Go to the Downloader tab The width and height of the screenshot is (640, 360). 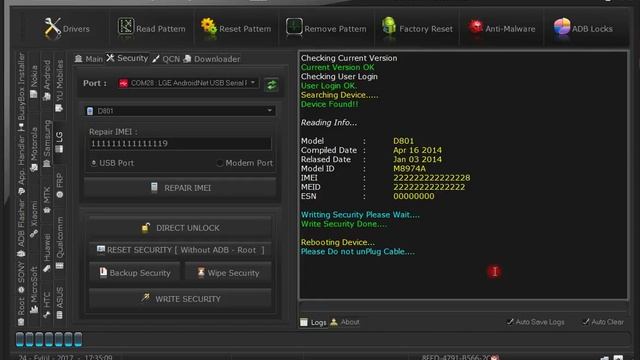(211, 59)
